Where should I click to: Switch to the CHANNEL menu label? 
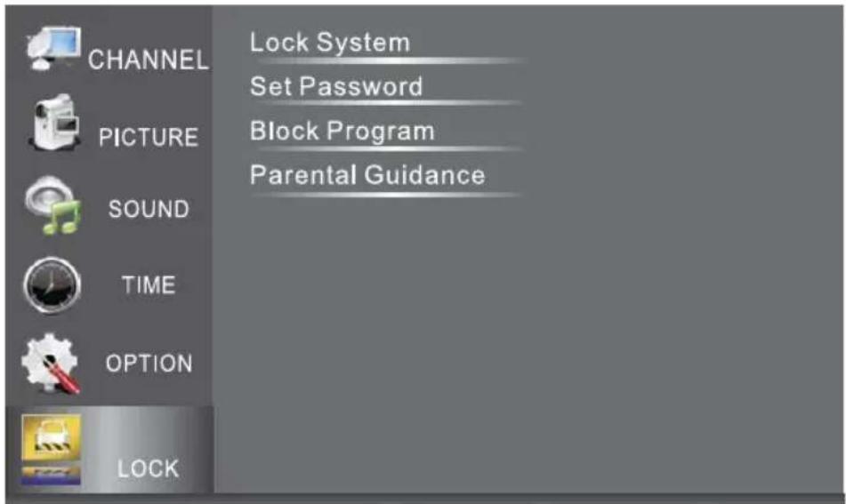tap(148, 60)
